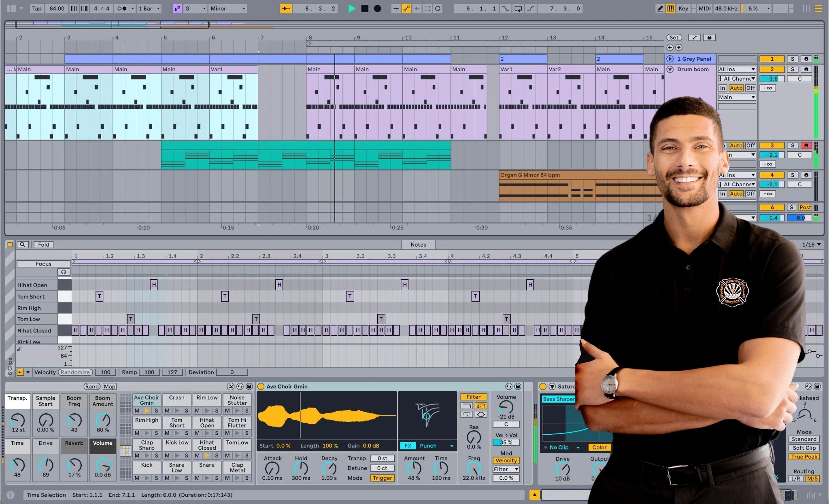Enable FX toggle in the Punch section
This screenshot has width=829, height=504.
click(408, 446)
